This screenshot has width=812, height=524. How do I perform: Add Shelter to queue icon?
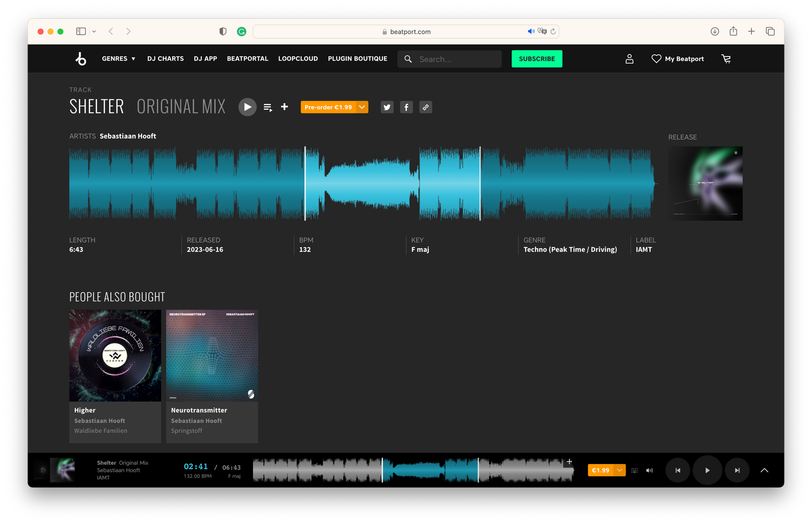coord(268,107)
